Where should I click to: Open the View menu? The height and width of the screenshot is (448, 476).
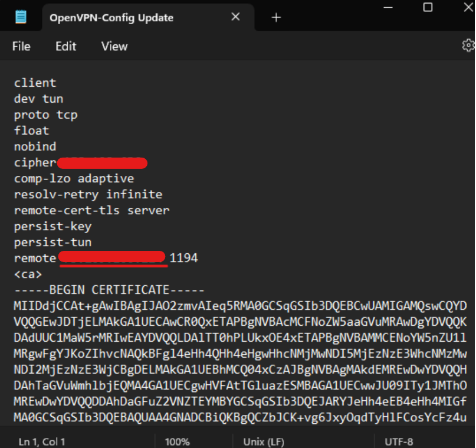click(x=114, y=47)
